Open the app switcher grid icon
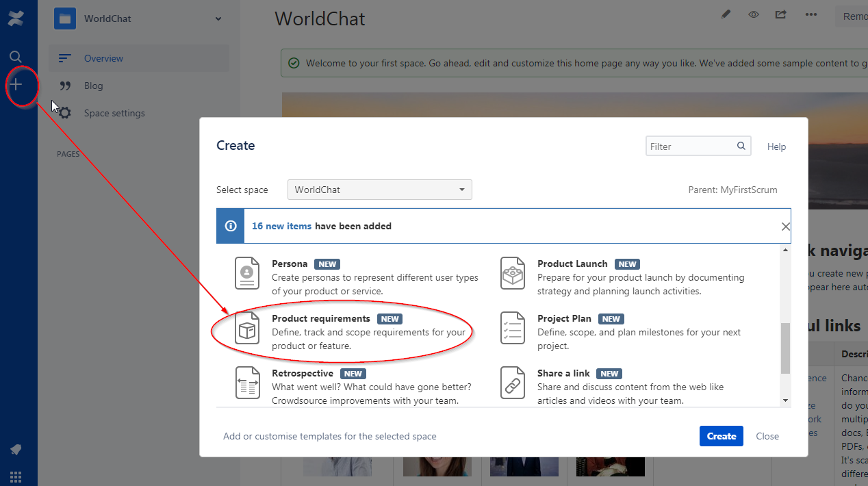 (16, 476)
